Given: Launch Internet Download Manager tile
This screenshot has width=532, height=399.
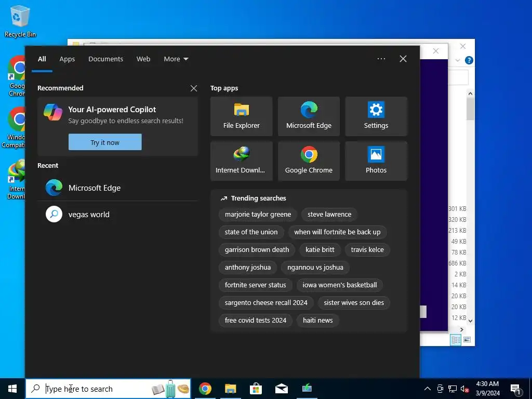Looking at the screenshot, I should pyautogui.click(x=241, y=161).
